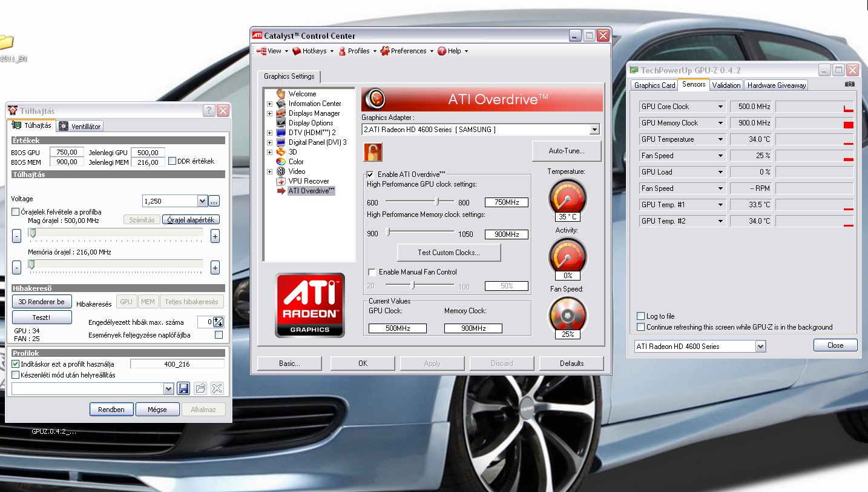Click the Display Options tree icon

pyautogui.click(x=281, y=123)
